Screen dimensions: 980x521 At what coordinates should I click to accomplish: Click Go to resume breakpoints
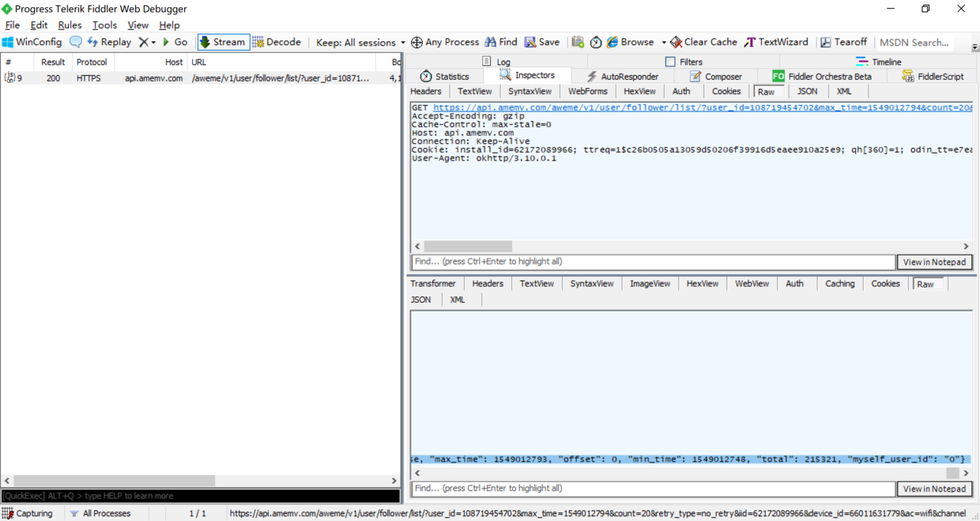tap(175, 42)
